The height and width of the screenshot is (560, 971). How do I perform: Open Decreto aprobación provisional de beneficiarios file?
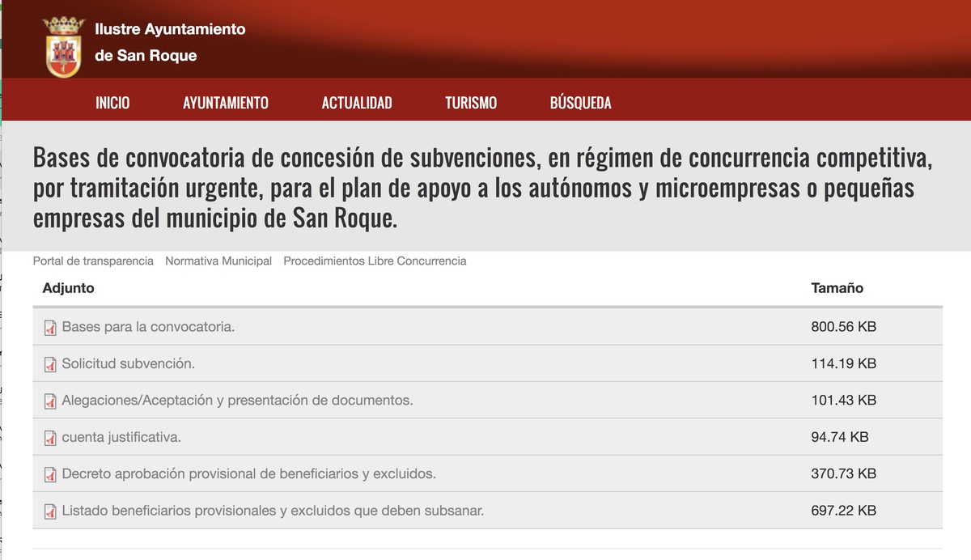[x=249, y=474]
